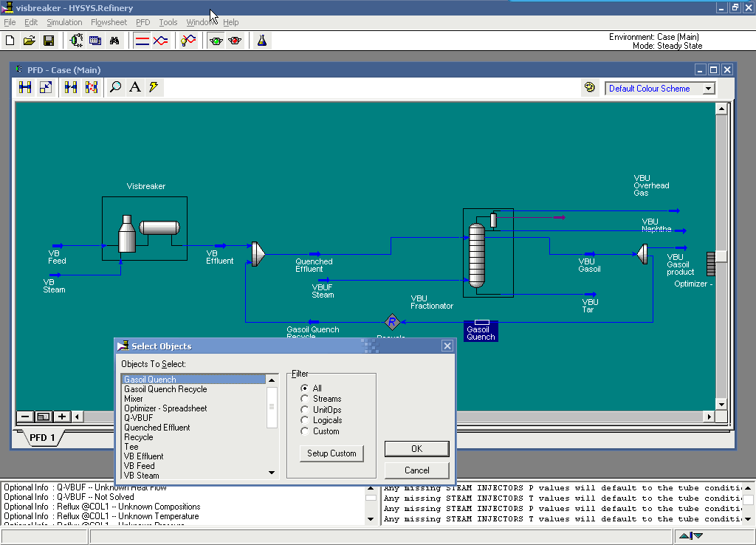Click the colour scheme palette icon
This screenshot has height=545, width=756.
pos(589,87)
